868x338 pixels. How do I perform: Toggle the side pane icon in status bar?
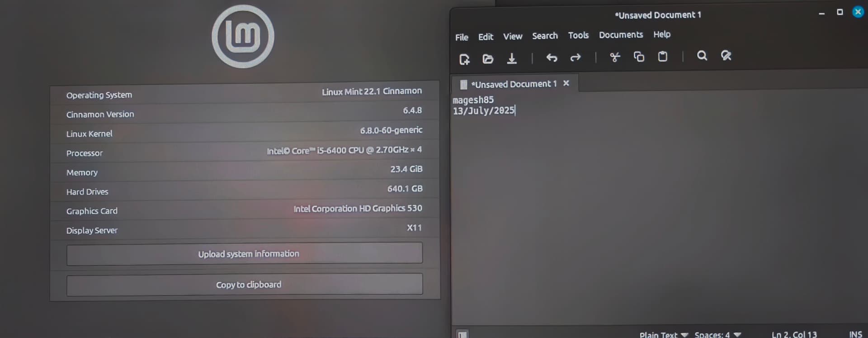point(462,334)
